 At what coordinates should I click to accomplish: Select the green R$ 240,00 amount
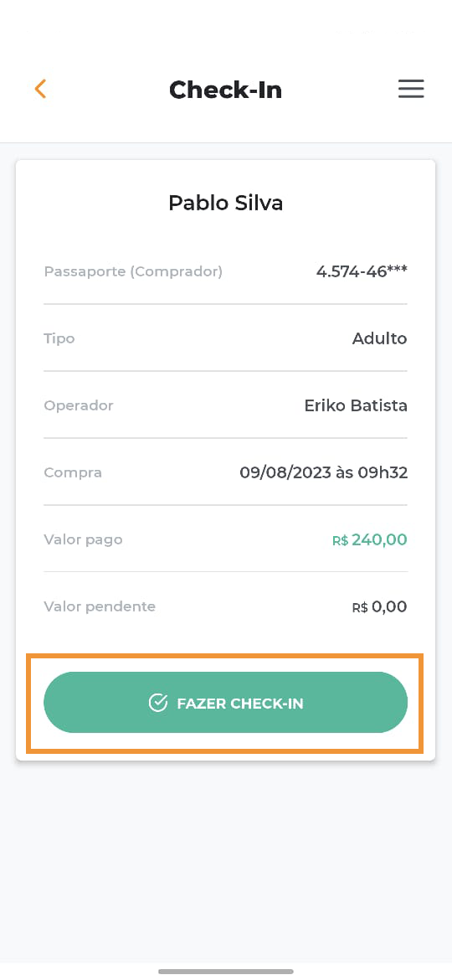pos(370,539)
